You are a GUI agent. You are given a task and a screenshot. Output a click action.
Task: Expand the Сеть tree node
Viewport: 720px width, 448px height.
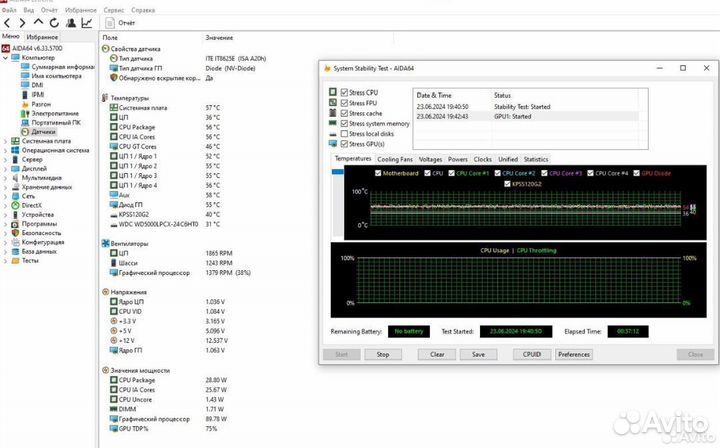pyautogui.click(x=6, y=196)
